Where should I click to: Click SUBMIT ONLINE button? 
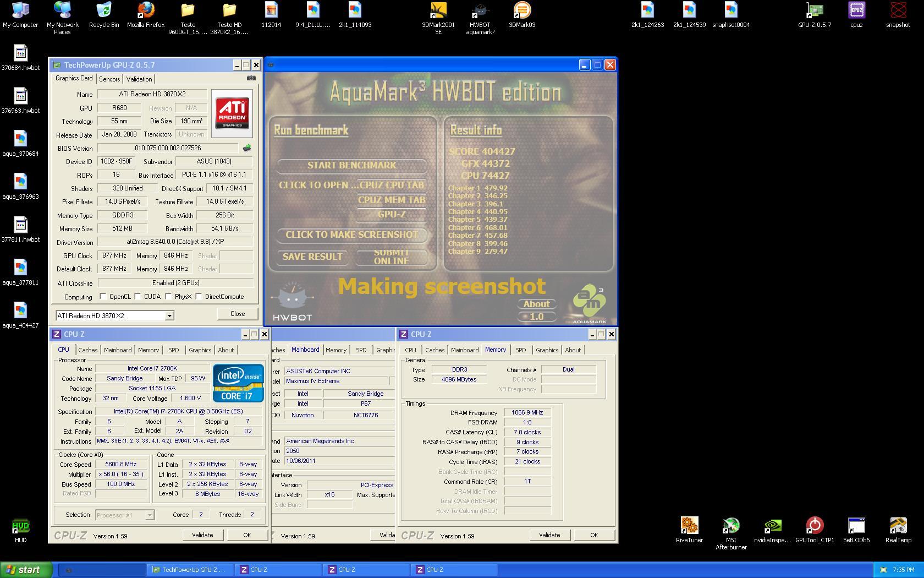(392, 257)
